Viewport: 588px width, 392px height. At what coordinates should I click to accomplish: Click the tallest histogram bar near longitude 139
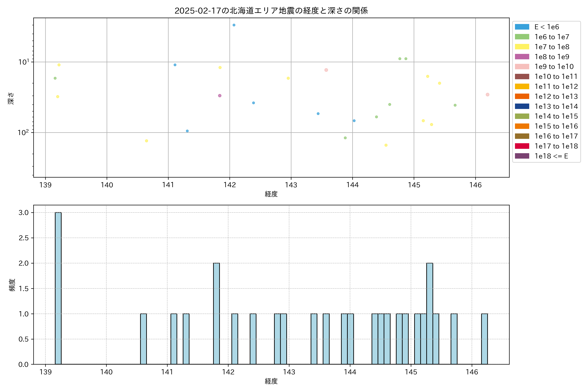click(x=58, y=288)
